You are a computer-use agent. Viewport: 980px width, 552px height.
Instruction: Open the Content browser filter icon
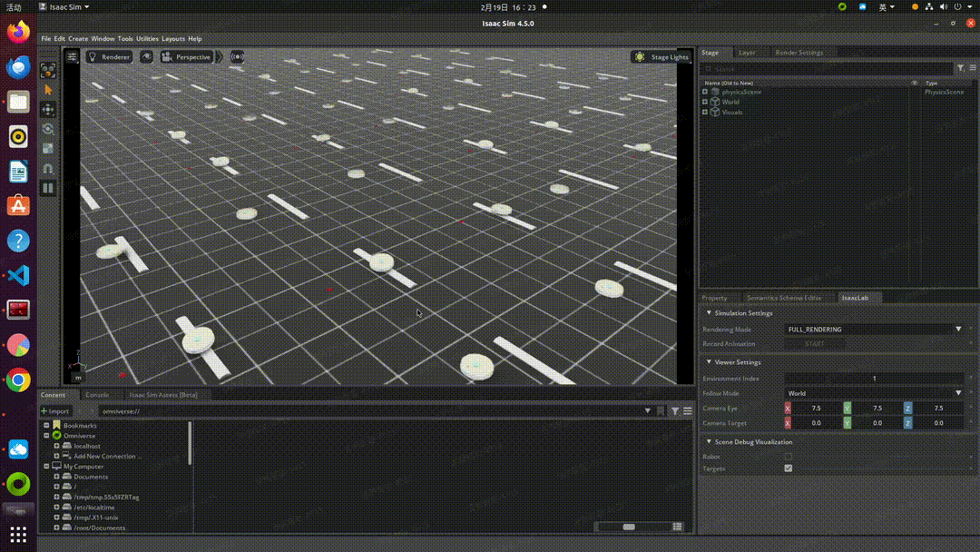pyautogui.click(x=675, y=411)
